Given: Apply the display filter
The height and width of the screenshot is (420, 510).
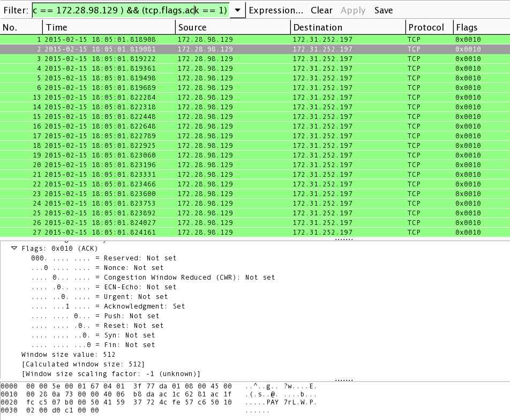Looking at the screenshot, I should click(x=353, y=10).
